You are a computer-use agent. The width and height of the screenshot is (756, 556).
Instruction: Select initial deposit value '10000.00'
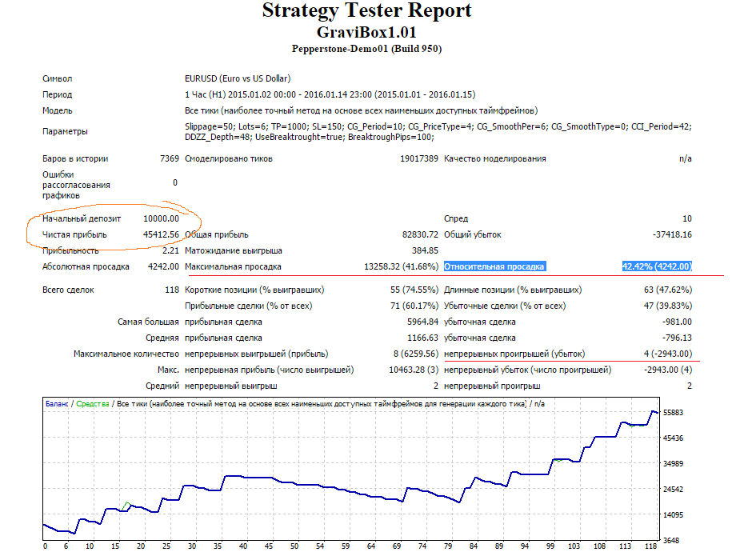[161, 218]
